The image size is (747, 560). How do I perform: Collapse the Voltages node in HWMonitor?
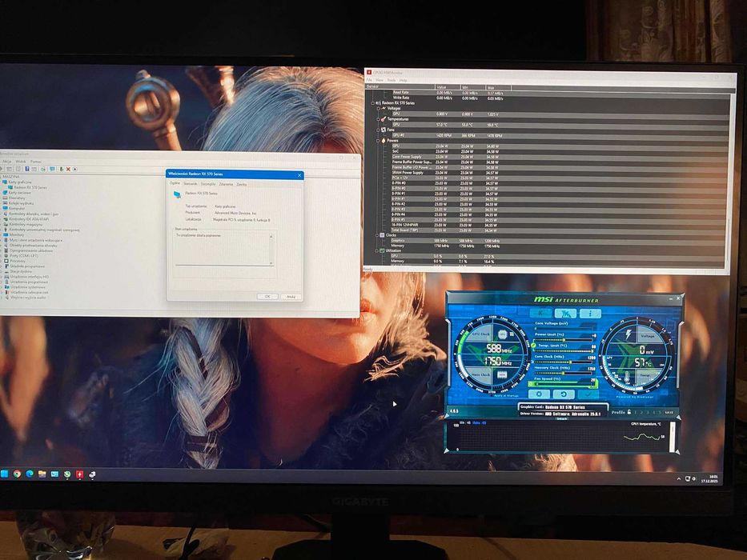pyautogui.click(x=378, y=109)
